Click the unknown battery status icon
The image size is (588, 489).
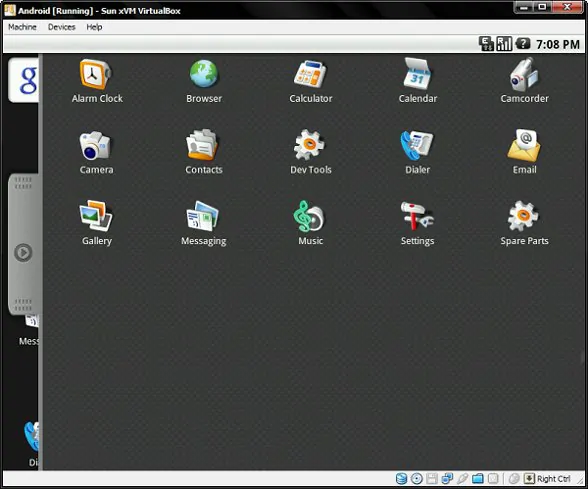point(523,44)
